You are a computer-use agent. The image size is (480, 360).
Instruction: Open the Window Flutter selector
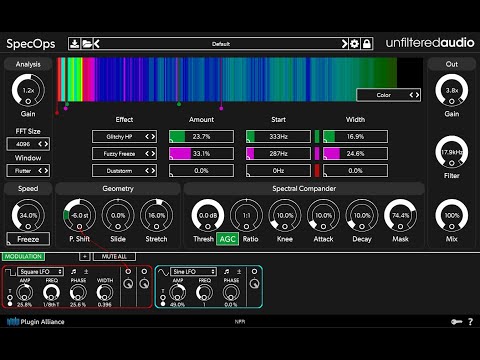click(28, 171)
